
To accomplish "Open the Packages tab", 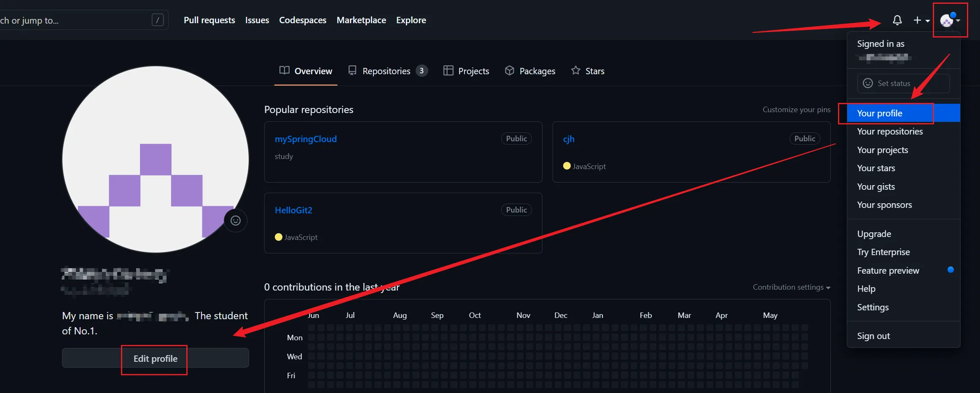I will pyautogui.click(x=530, y=71).
